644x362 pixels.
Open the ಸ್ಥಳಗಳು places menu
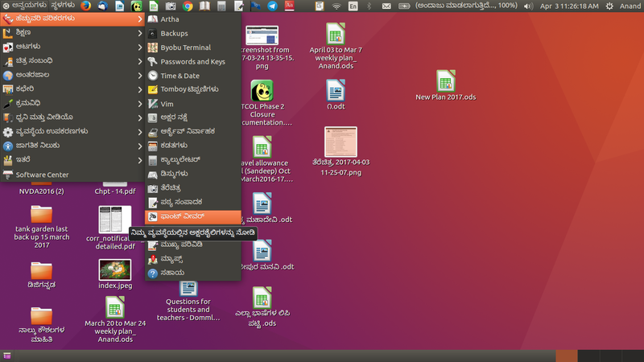pyautogui.click(x=63, y=6)
